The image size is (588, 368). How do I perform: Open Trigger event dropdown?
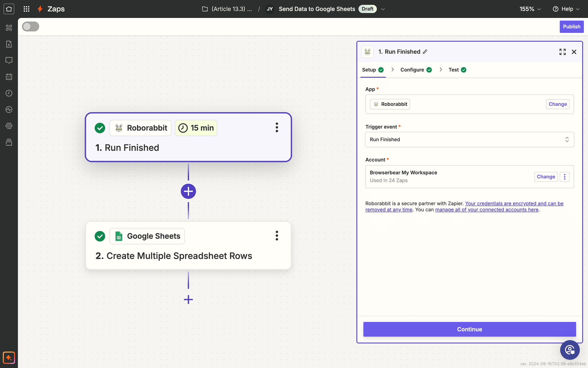469,140
